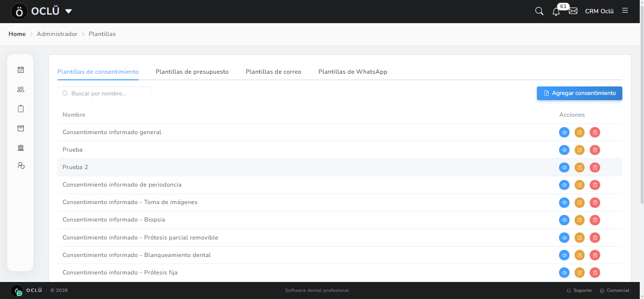
Task: Click the Nombre column header
Action: 74,115
